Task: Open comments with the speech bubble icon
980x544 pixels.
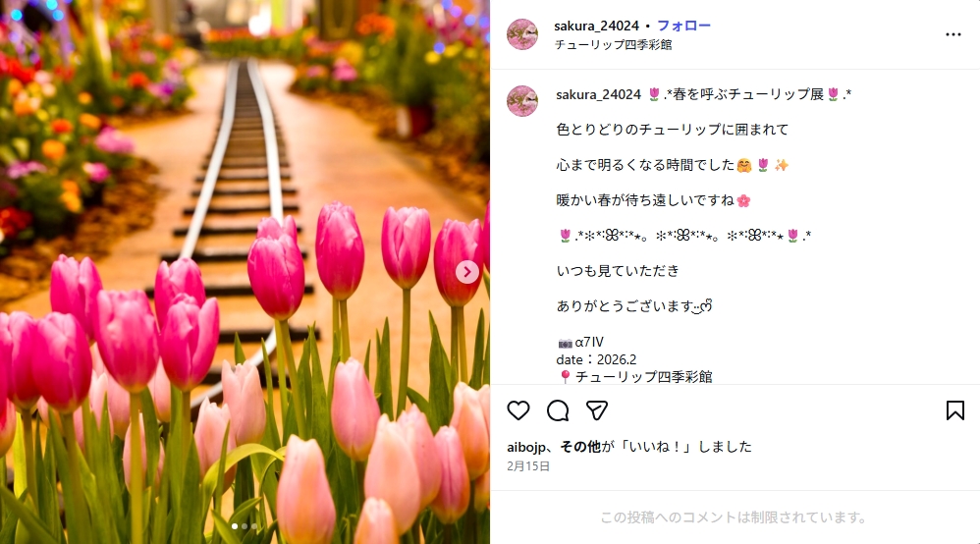Action: point(558,410)
